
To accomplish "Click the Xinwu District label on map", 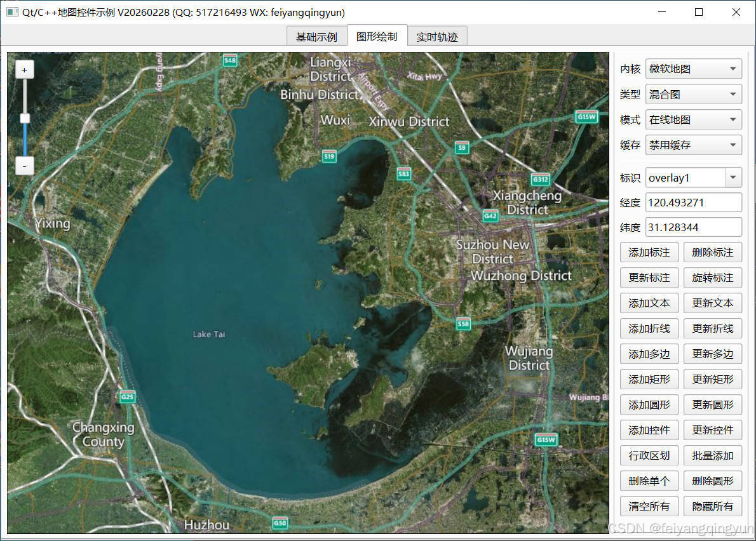I will coord(409,121).
